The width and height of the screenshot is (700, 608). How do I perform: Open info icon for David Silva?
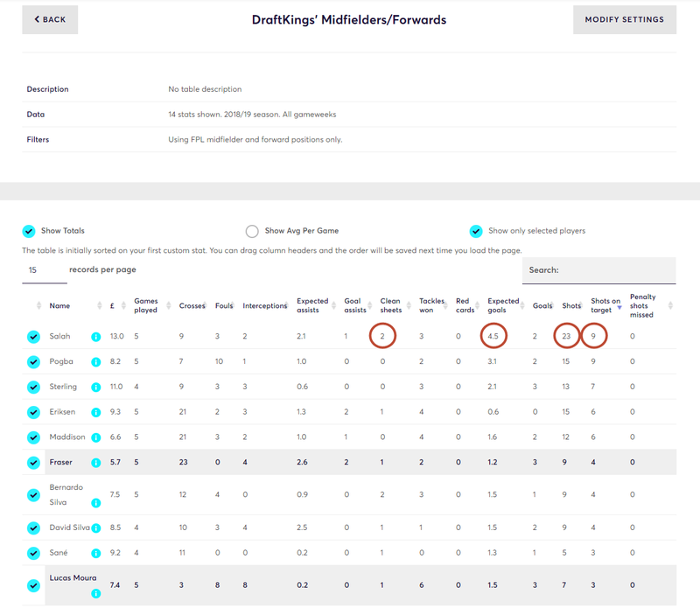tap(96, 528)
